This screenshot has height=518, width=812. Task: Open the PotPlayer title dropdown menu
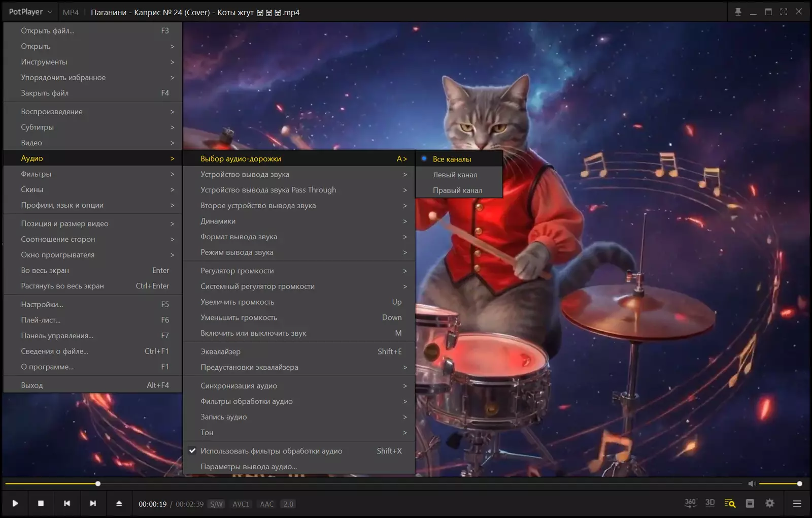[30, 12]
